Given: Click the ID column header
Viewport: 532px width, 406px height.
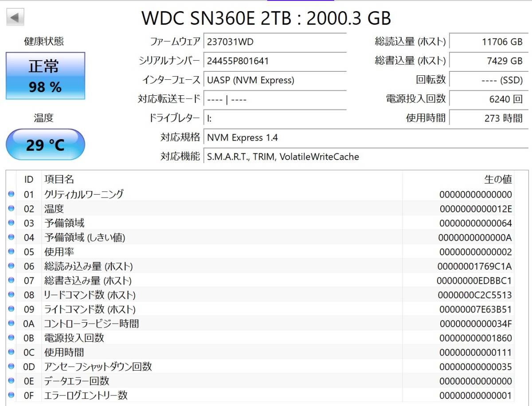Looking at the screenshot, I should pyautogui.click(x=29, y=180).
